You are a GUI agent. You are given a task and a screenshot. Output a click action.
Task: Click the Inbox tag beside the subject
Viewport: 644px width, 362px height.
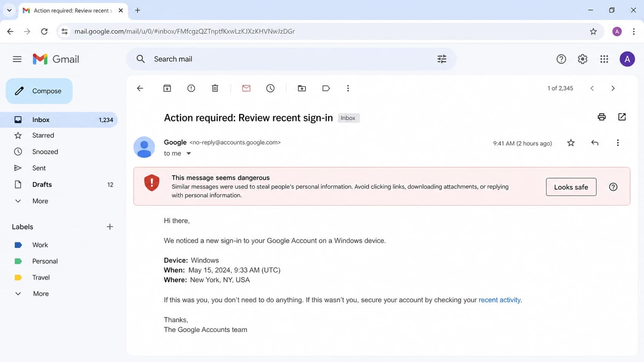click(348, 118)
